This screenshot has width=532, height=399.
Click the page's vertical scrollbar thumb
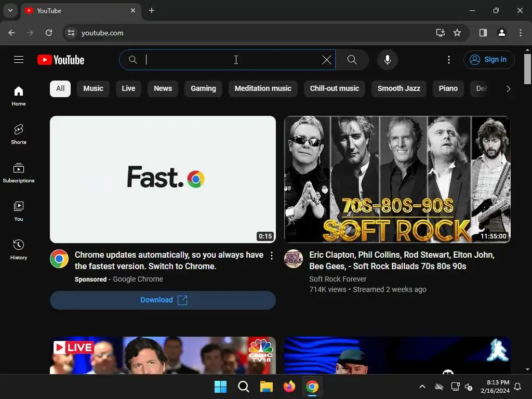[527, 69]
